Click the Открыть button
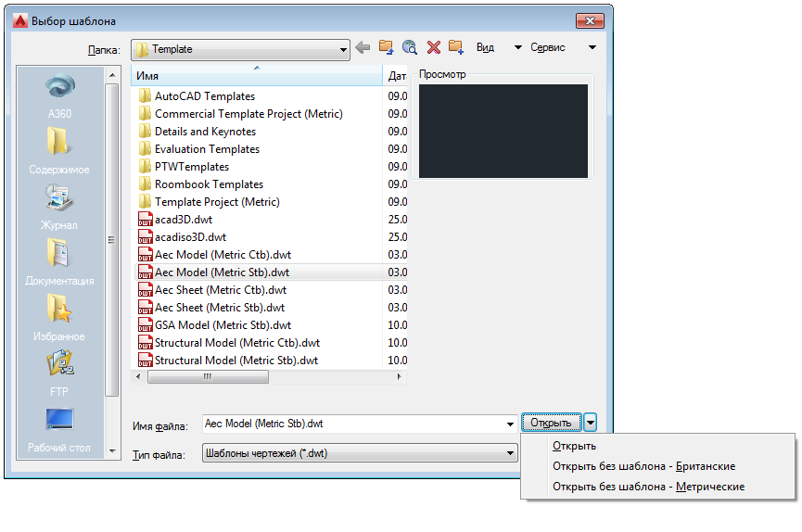802x532 pixels. click(x=552, y=423)
